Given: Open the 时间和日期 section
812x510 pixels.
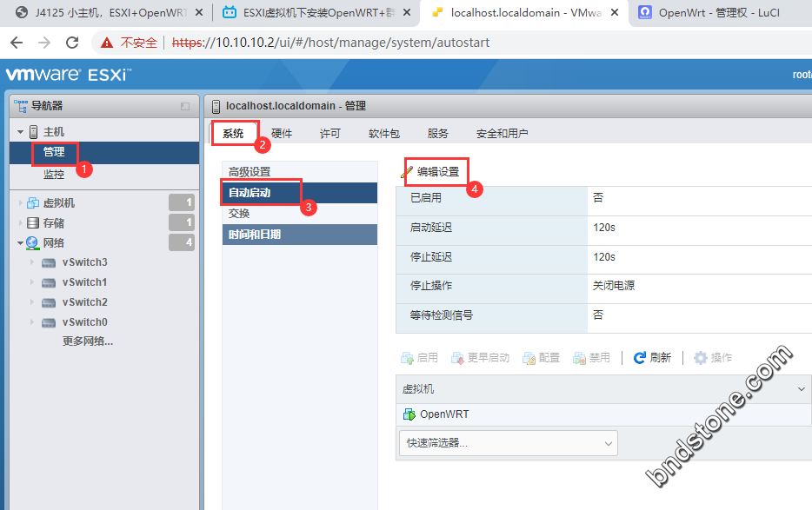Looking at the screenshot, I should [x=300, y=235].
